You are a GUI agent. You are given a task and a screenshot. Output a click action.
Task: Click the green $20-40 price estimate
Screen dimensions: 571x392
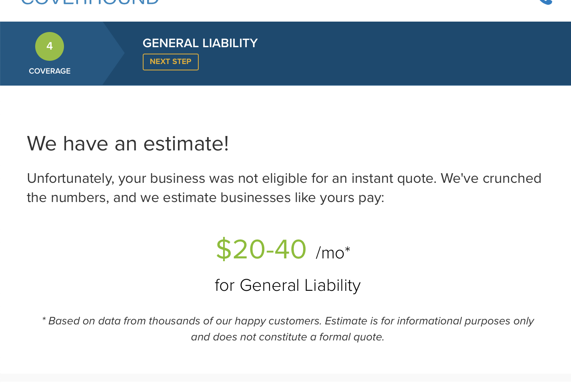(261, 249)
